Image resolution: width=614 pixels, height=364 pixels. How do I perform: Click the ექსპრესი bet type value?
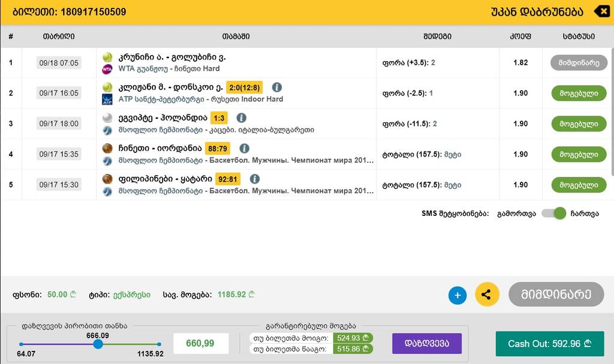pyautogui.click(x=131, y=294)
